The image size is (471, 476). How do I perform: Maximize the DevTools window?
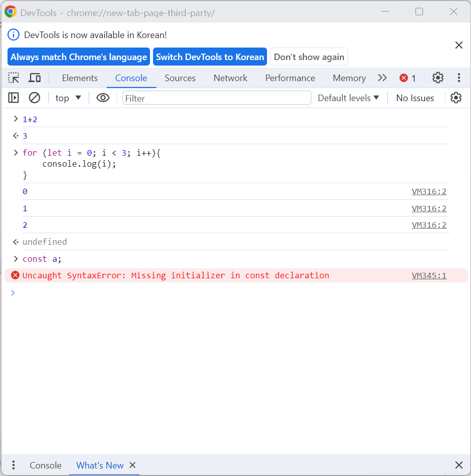pyautogui.click(x=419, y=12)
